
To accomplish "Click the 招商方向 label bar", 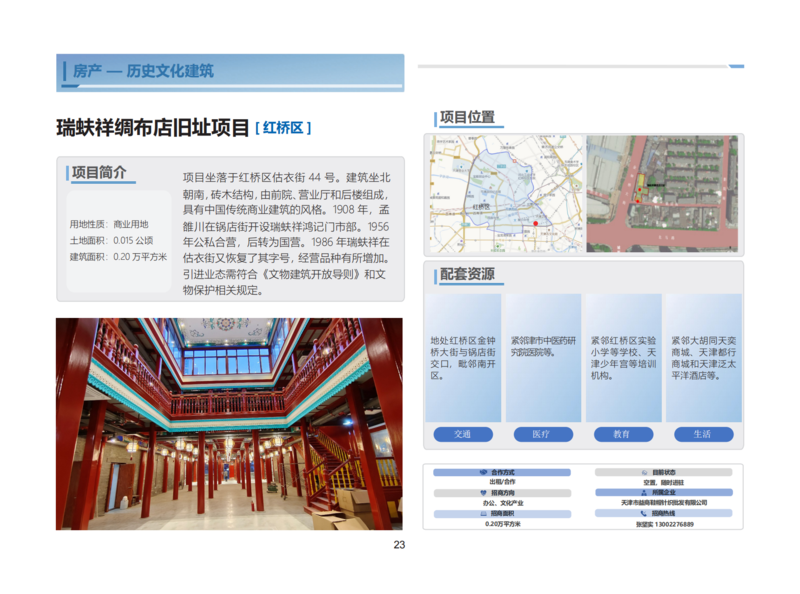I will 502,493.
